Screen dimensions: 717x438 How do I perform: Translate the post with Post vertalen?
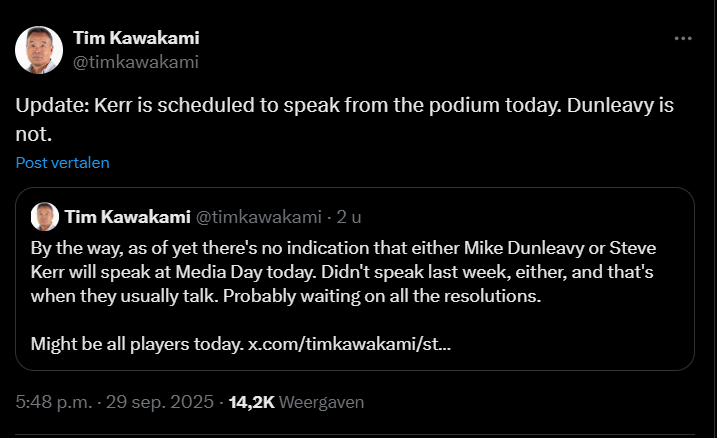tap(62, 162)
